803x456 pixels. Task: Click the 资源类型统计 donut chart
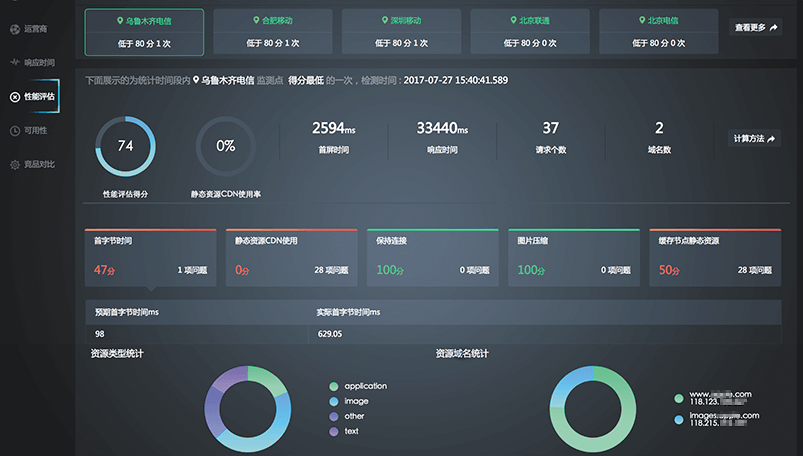pyautogui.click(x=247, y=408)
